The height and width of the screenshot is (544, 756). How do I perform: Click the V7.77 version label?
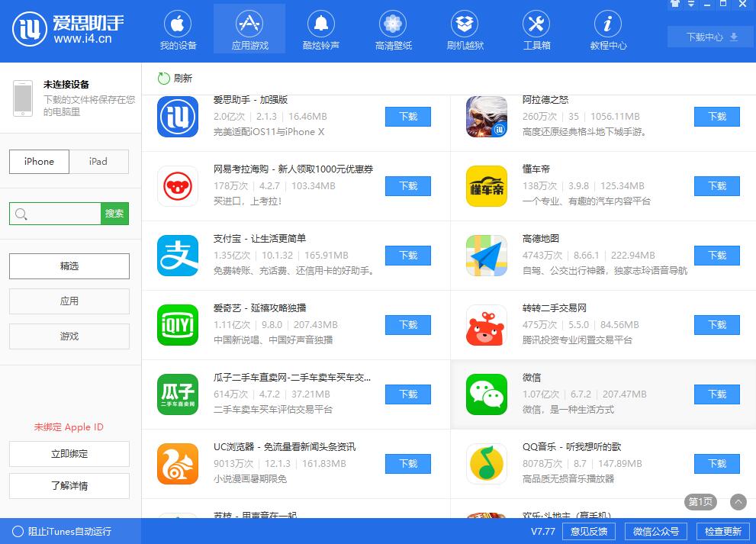[543, 532]
